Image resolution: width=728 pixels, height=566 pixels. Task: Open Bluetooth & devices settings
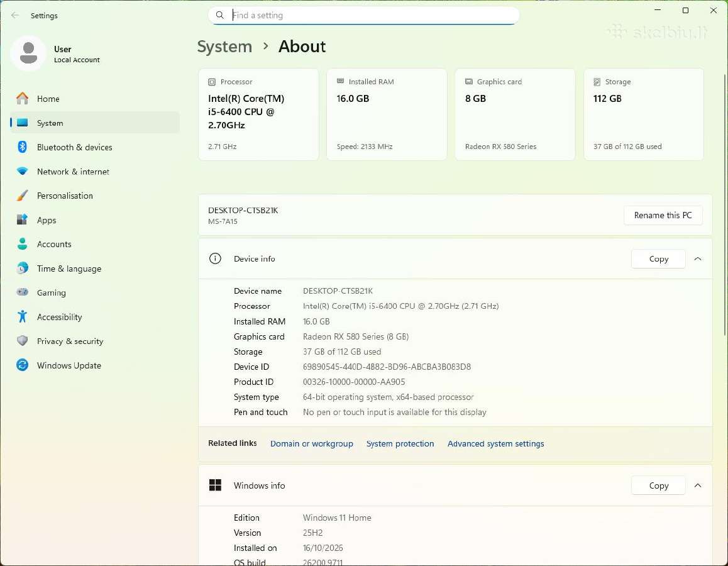[x=95, y=147]
